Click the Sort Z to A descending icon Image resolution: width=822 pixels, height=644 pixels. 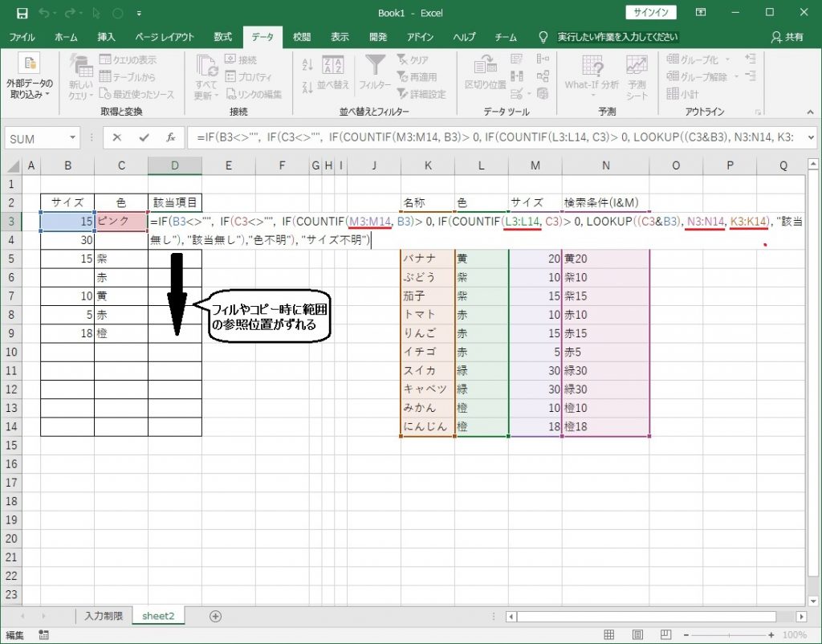pyautogui.click(x=307, y=87)
